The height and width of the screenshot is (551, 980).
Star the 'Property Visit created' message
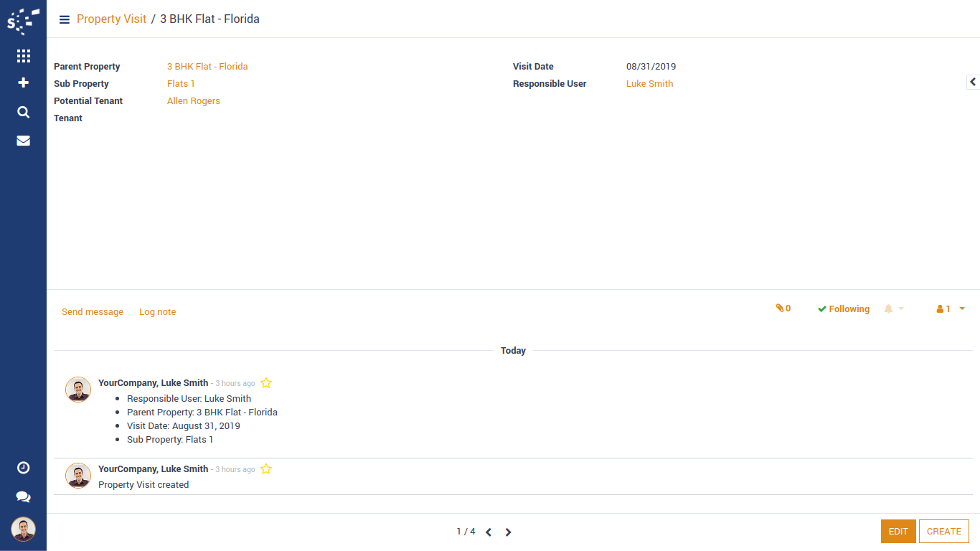click(266, 469)
